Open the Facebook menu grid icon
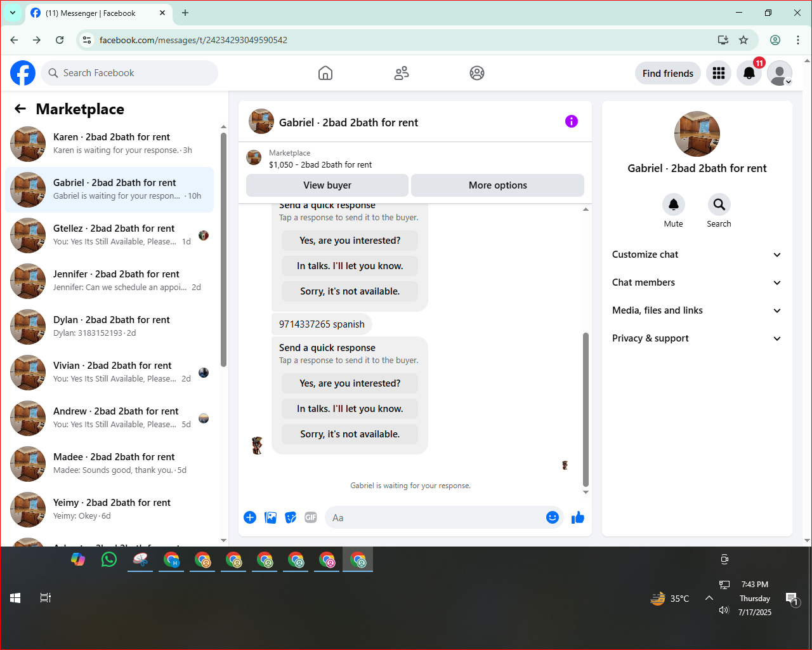The height and width of the screenshot is (650, 812). [x=719, y=73]
